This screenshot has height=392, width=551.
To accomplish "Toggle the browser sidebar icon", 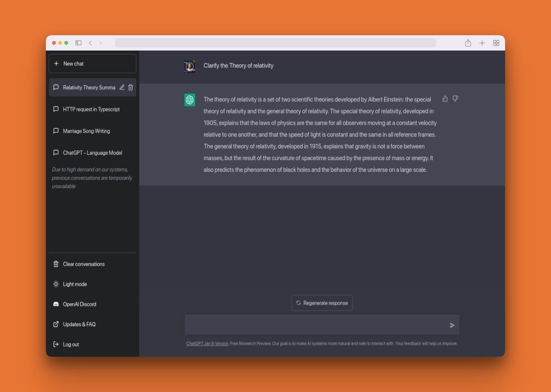I will coord(78,43).
